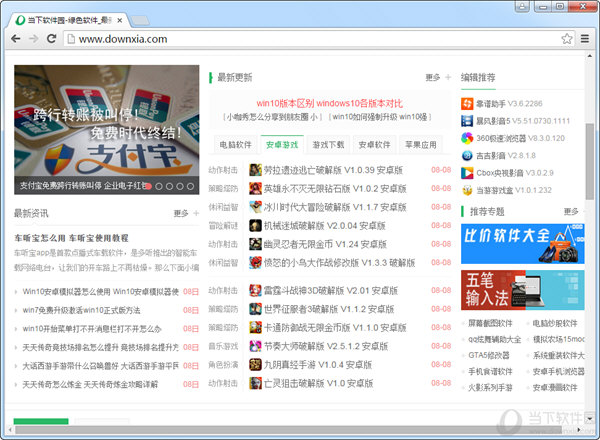Click the 360极速浏览器 app icon
This screenshot has height=440, width=600.
(467, 137)
